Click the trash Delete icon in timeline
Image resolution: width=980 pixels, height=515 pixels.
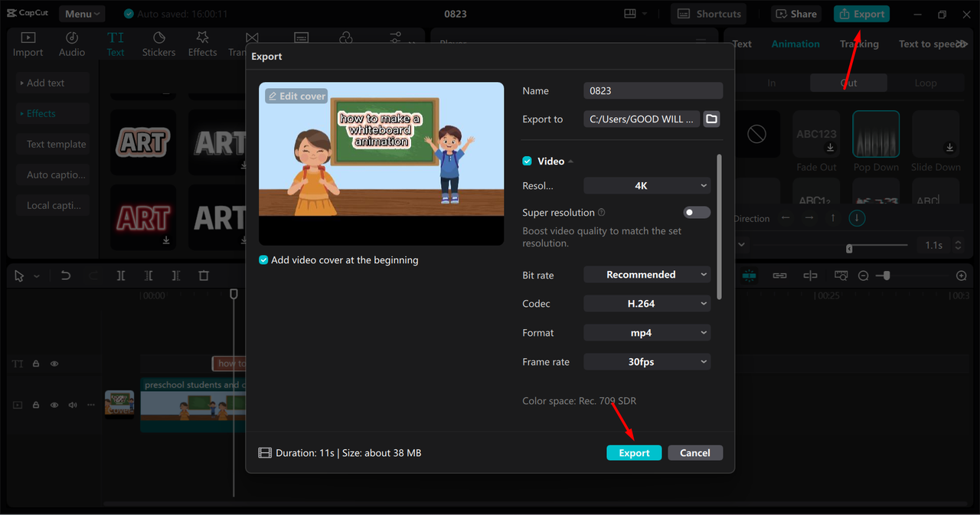coord(204,275)
